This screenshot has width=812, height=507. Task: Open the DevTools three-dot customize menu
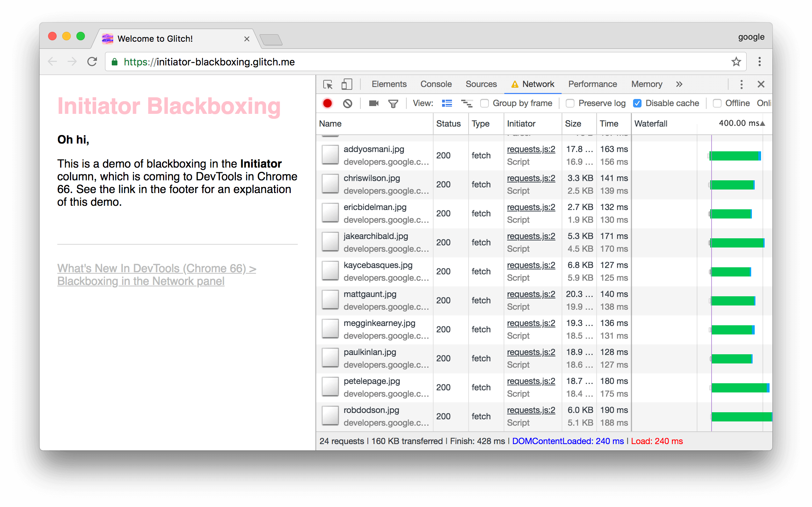pos(741,84)
